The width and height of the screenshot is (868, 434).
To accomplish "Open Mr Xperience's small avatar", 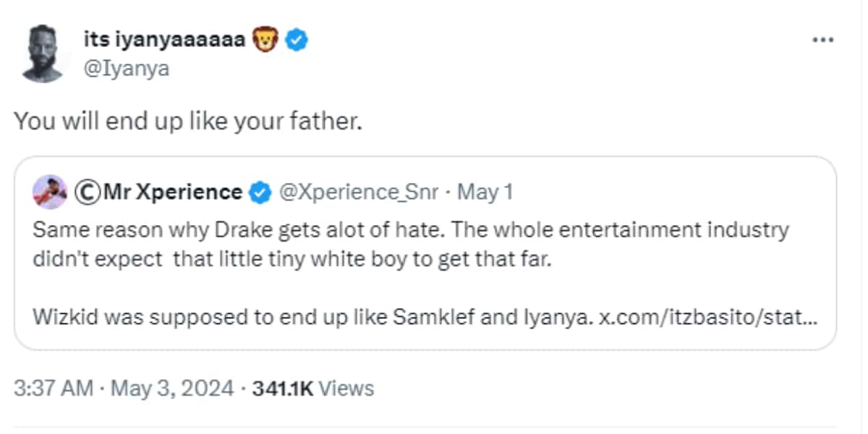I will (x=50, y=192).
